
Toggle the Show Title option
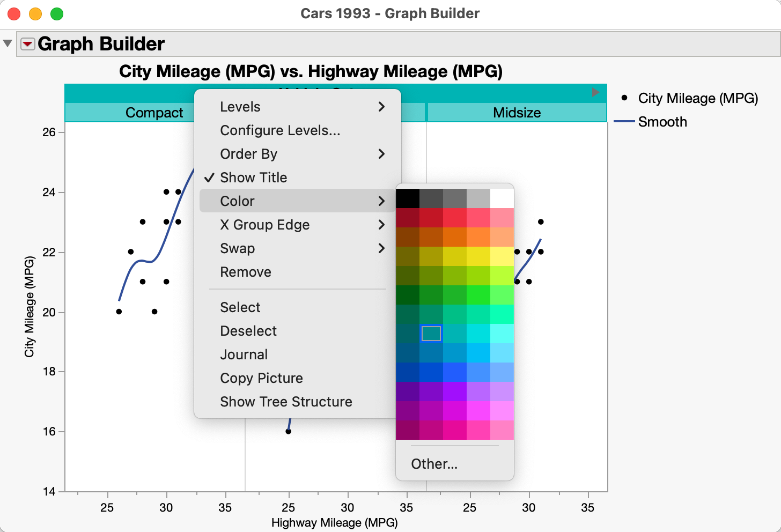click(253, 178)
